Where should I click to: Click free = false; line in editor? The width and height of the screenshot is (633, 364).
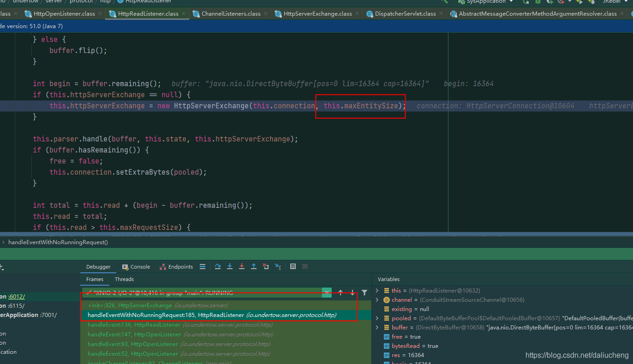(x=76, y=161)
